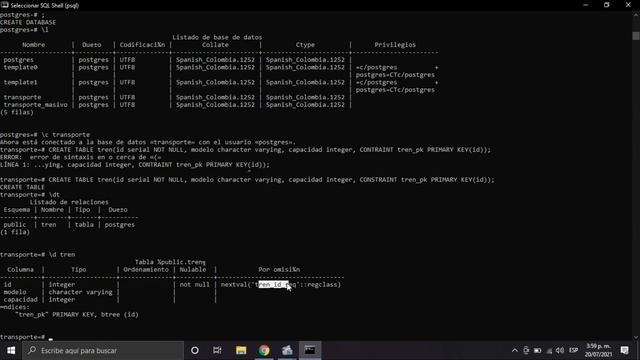Click the last 'transporte=#' prompt line
Screen dimensions: 640x360
coord(22,337)
